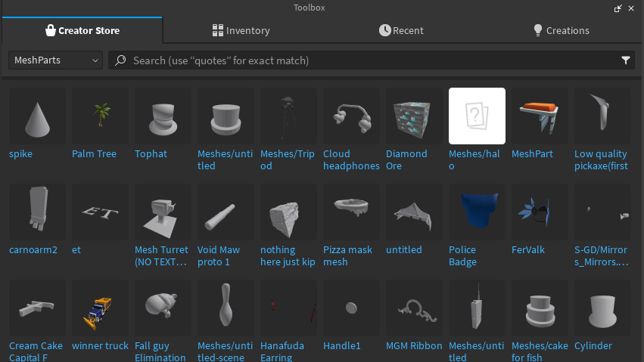This screenshot has width=644, height=362.
Task: Open the Cloud headphones asset link
Action: pyautogui.click(x=352, y=160)
